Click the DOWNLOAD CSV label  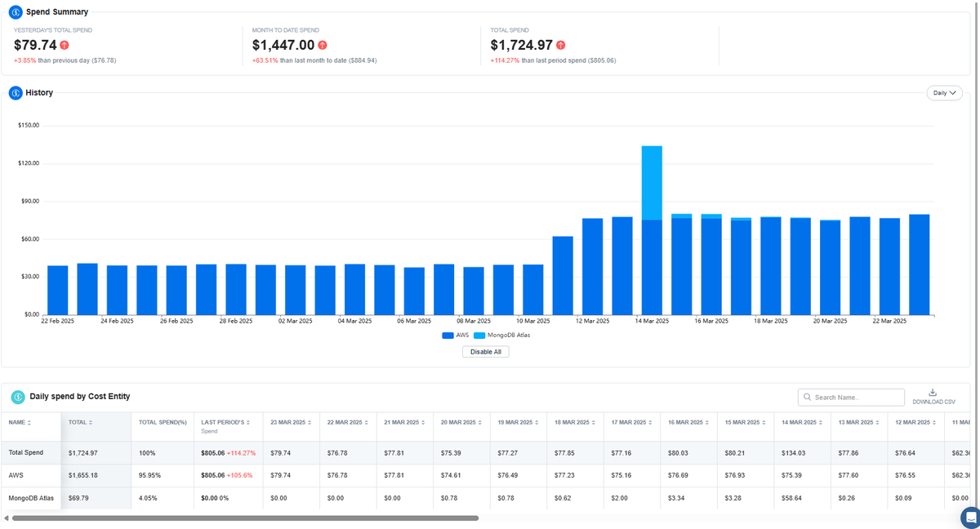[933, 402]
